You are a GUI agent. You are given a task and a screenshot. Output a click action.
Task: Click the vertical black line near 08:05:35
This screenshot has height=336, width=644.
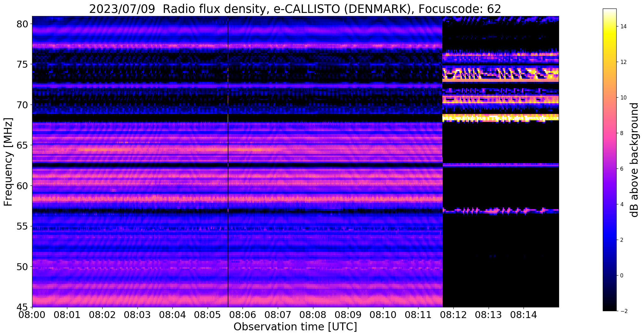click(228, 162)
